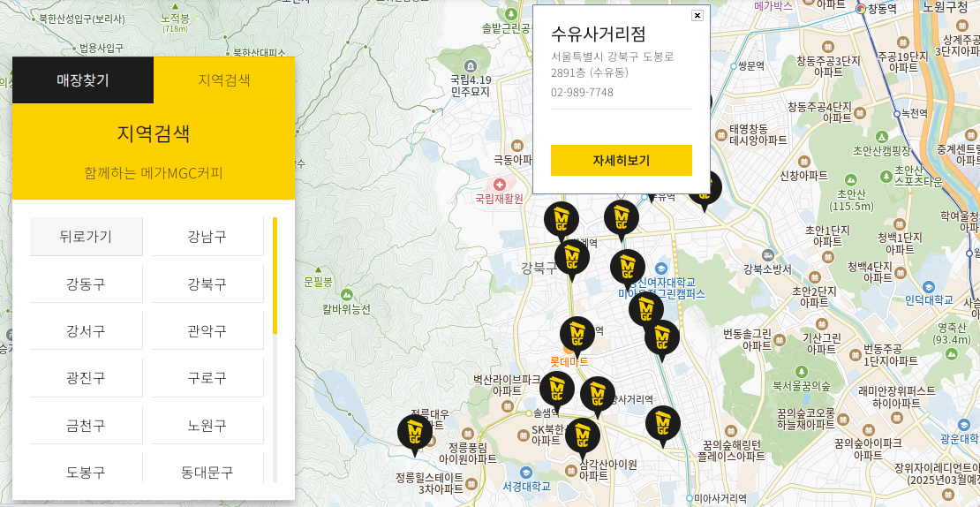Select the 노원구 district option
Screen dimensions: 980x507
coord(207,426)
